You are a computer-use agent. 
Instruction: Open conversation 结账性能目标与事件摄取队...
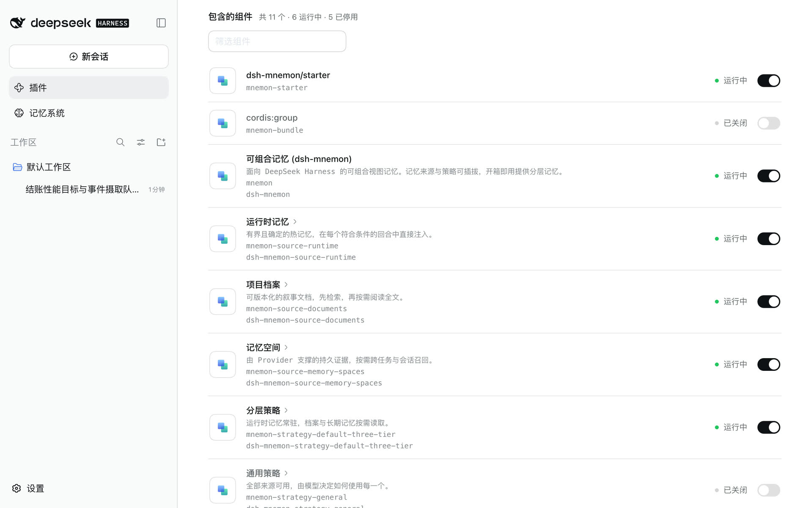coord(89,189)
